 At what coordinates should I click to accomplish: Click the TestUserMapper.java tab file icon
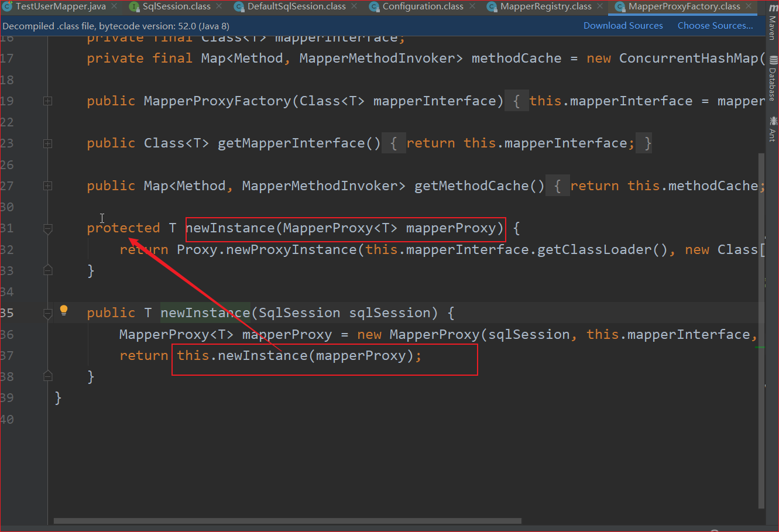click(x=7, y=6)
